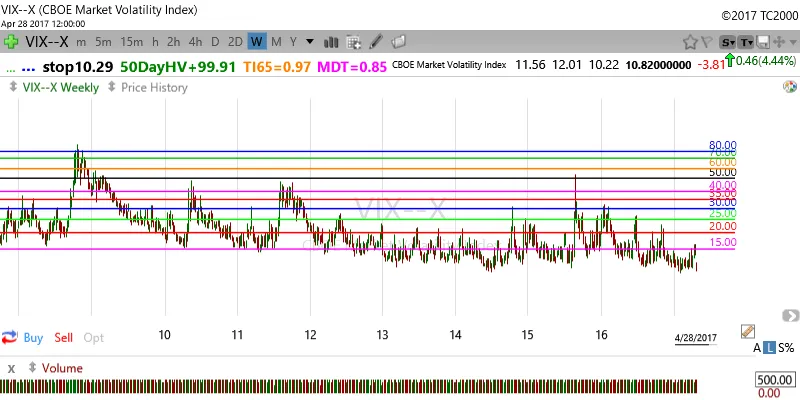Viewport: 800px width, 400px height.
Task: Click the Price History label
Action: (x=154, y=87)
